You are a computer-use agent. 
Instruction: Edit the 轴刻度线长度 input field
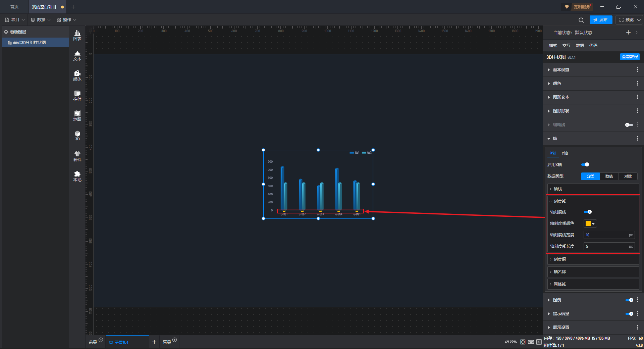(x=609, y=246)
